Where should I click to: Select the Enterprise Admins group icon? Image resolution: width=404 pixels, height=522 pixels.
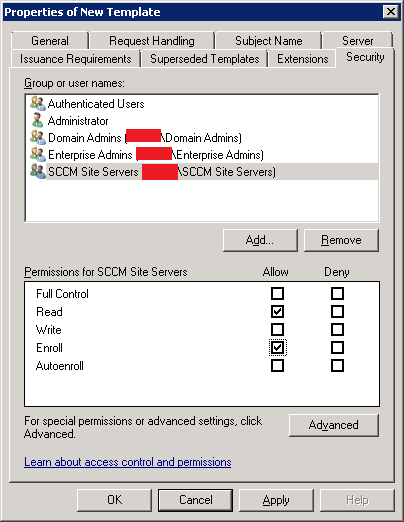(38, 154)
